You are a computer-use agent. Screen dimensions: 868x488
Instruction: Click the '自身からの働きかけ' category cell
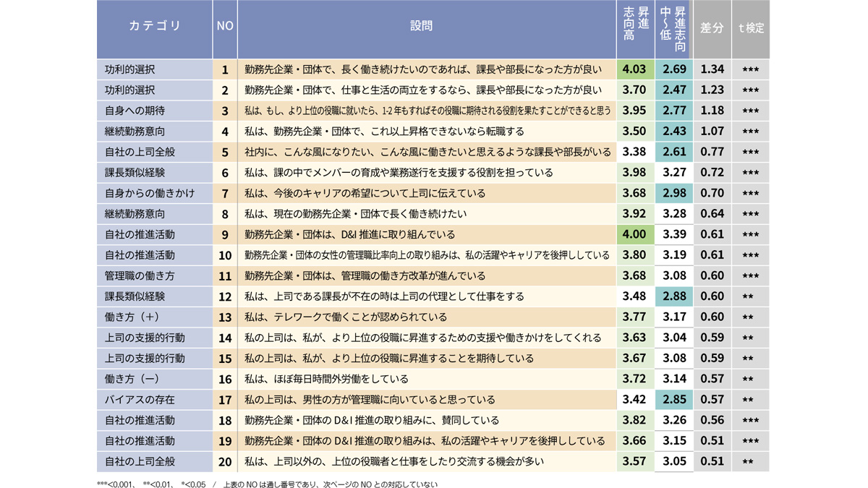(x=155, y=193)
